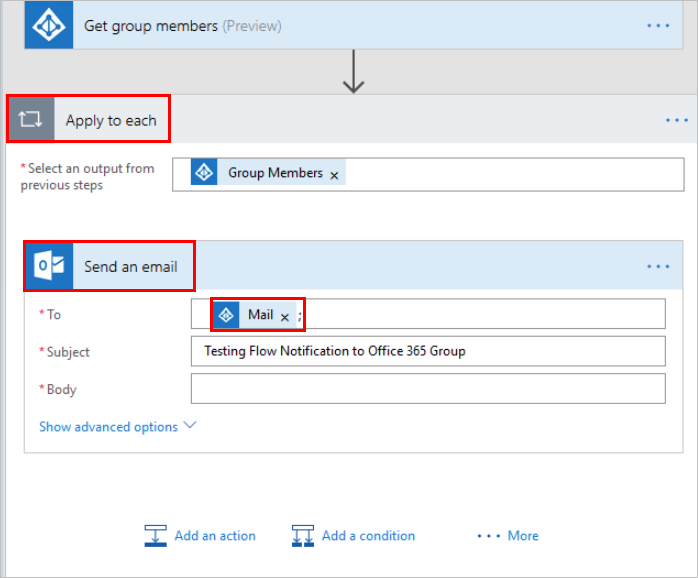Screen dimensions: 698x578
Task: Click the empty Body input field
Action: point(427,389)
